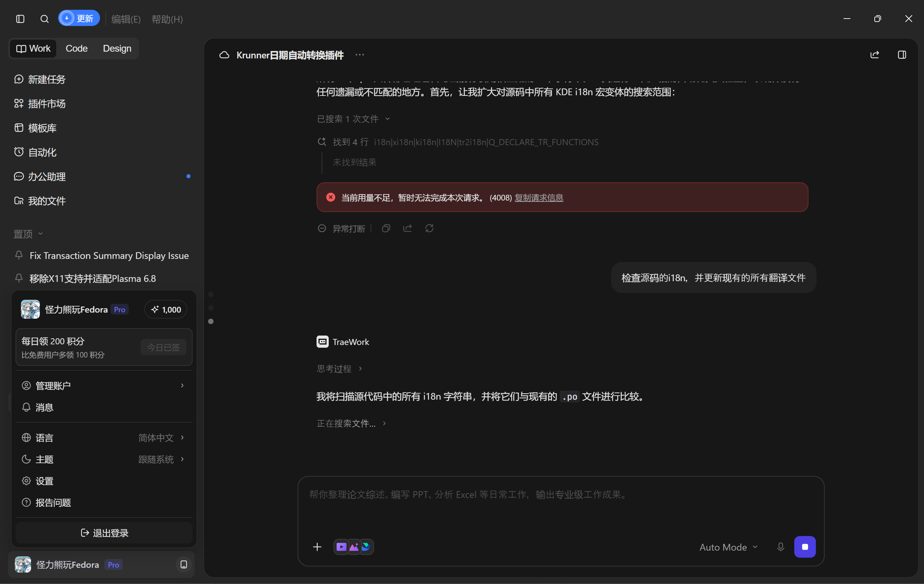Open the 编辑(E) menu
924x584 pixels.
pos(126,19)
